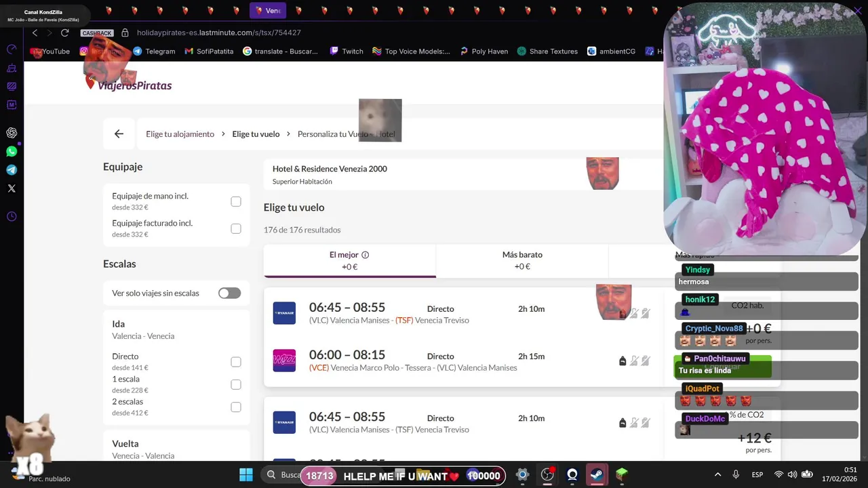Screen dimensions: 868x488
Task: Click the page back arrow beside breadcrumbs
Action: point(119,134)
